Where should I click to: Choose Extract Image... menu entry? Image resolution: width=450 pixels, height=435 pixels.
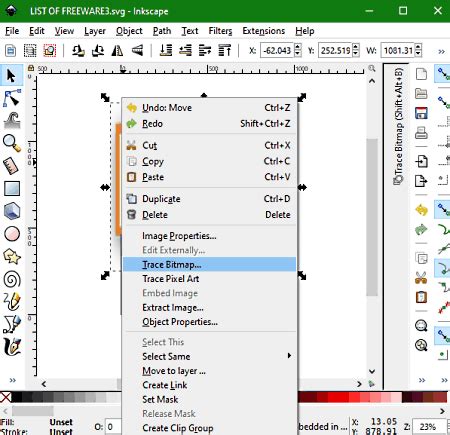(x=209, y=307)
